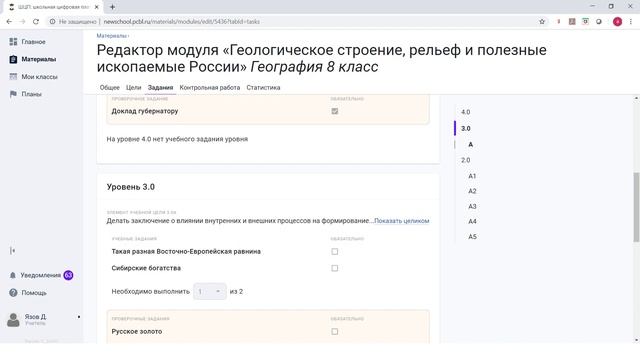640x360 pixels.
Task: Collapse the left sidebar panel
Action: pos(13,251)
